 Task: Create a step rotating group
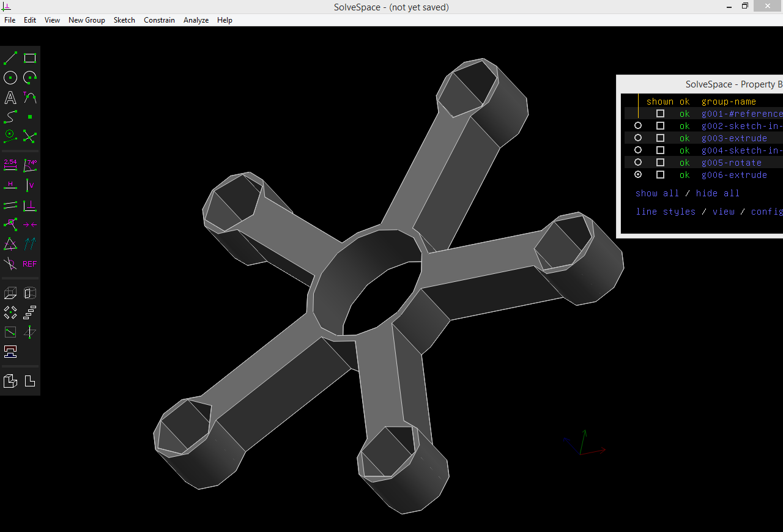10,312
